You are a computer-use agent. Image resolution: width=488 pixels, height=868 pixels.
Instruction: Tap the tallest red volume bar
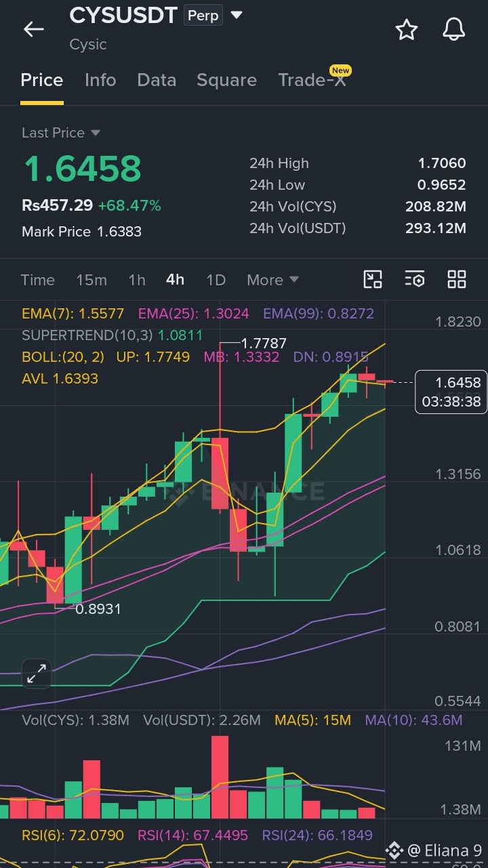tap(220, 777)
